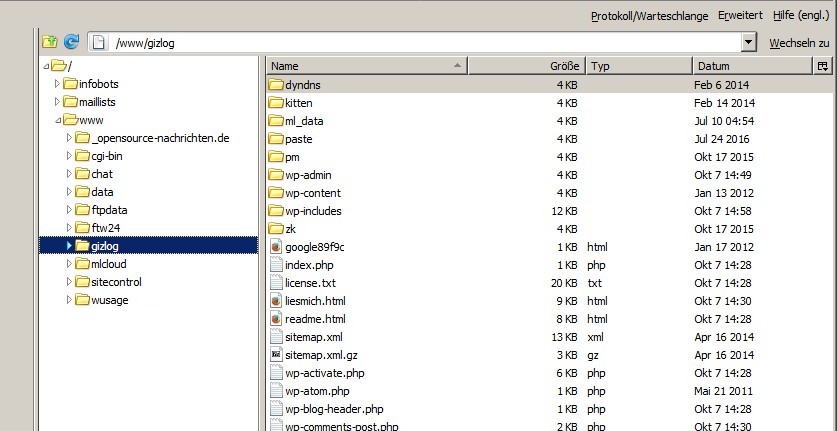Click the wp-blog-header.php file icon
The width and height of the screenshot is (837, 431).
coord(275,409)
